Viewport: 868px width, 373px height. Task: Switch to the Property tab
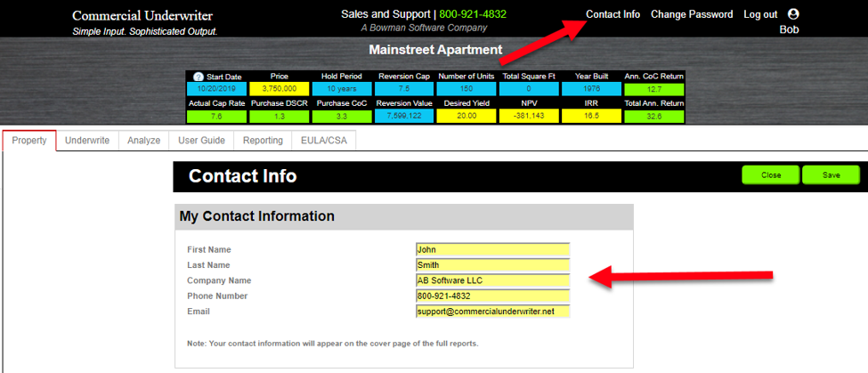click(29, 141)
